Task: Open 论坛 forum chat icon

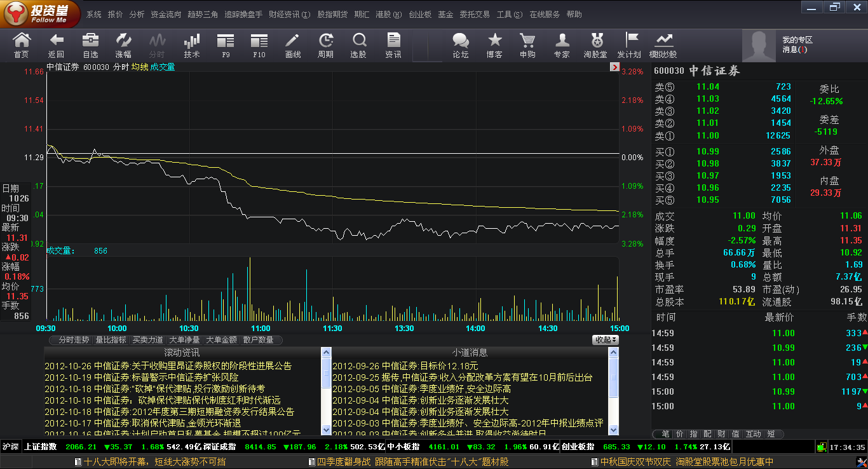Action: (461, 45)
